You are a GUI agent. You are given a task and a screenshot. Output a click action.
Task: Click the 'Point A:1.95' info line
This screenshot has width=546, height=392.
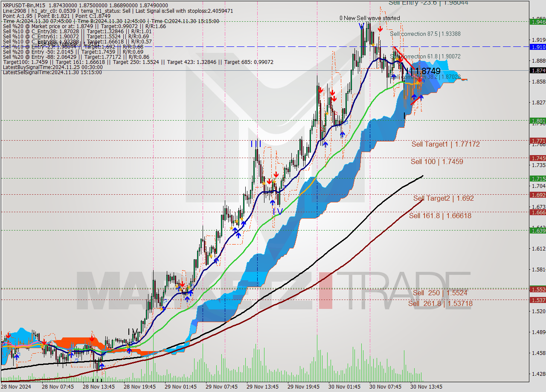(x=56, y=16)
